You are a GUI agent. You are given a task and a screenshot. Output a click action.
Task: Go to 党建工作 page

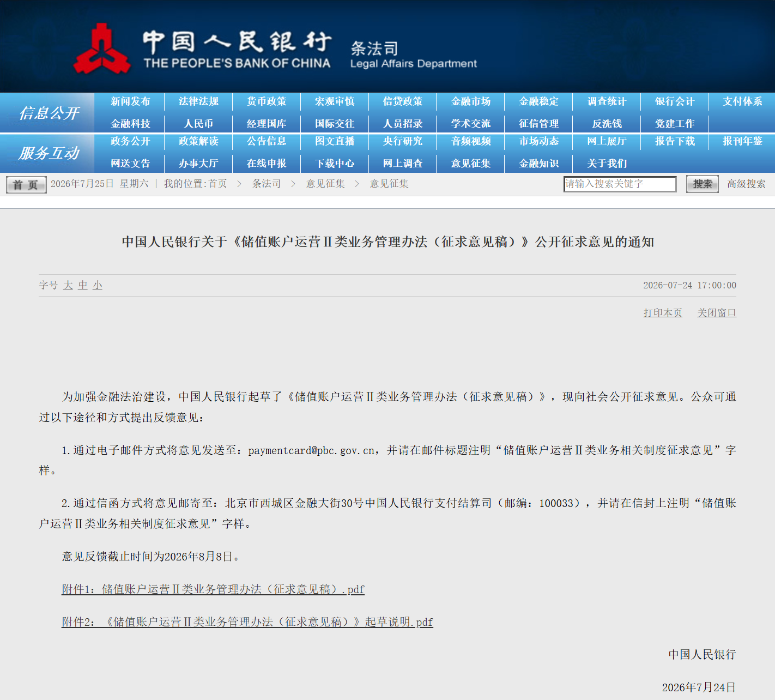click(675, 124)
